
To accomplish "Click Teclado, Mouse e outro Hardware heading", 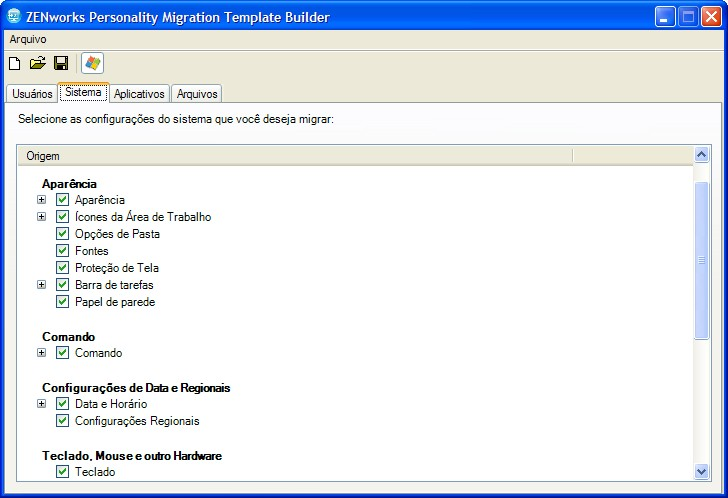I will 132,456.
